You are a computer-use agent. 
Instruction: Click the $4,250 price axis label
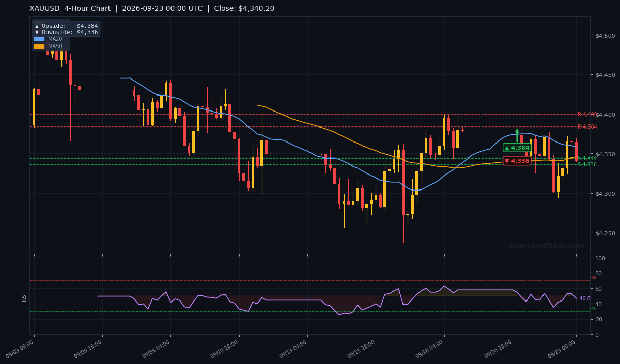[x=606, y=233]
